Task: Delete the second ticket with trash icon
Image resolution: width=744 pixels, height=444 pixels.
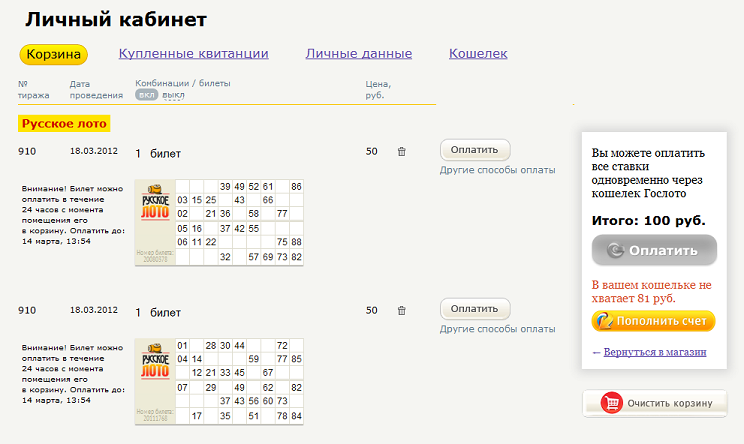Action: pos(402,311)
